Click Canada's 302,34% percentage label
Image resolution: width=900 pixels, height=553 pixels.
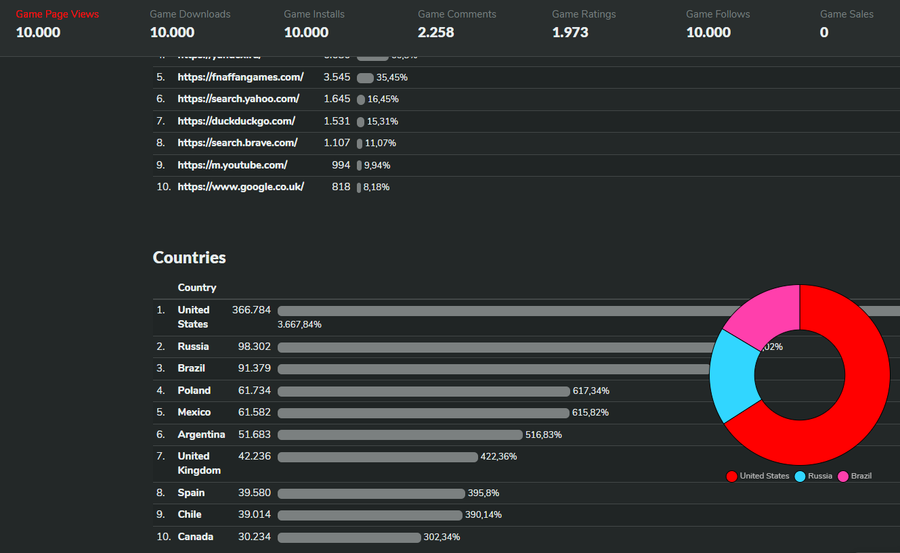(x=441, y=537)
